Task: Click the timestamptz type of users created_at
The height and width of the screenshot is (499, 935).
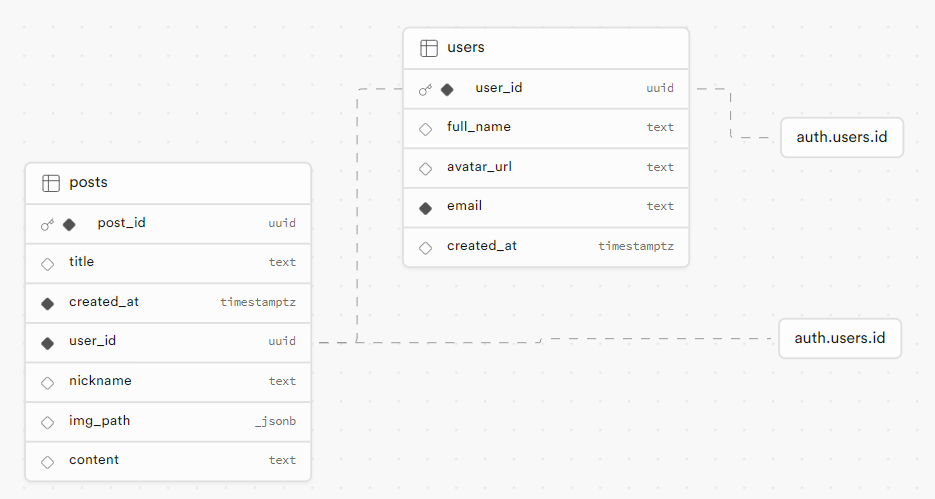Action: pyautogui.click(x=636, y=246)
